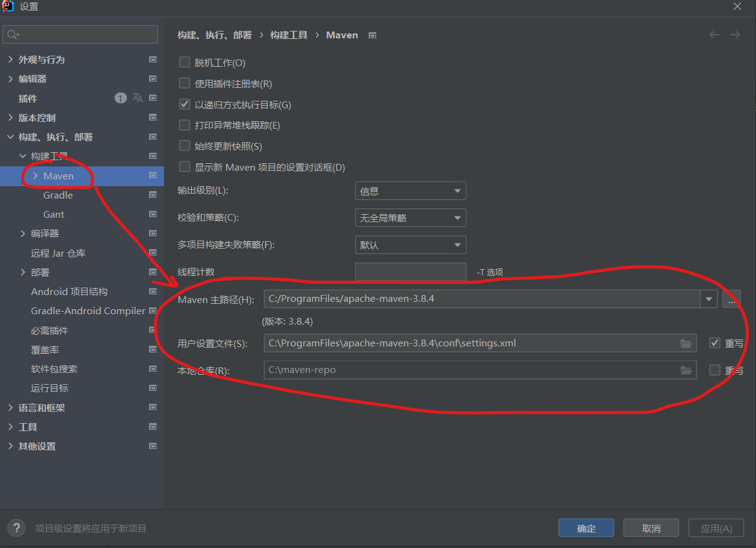The image size is (756, 548).
Task: Expand the 版本控制 tree node
Action: [11, 118]
